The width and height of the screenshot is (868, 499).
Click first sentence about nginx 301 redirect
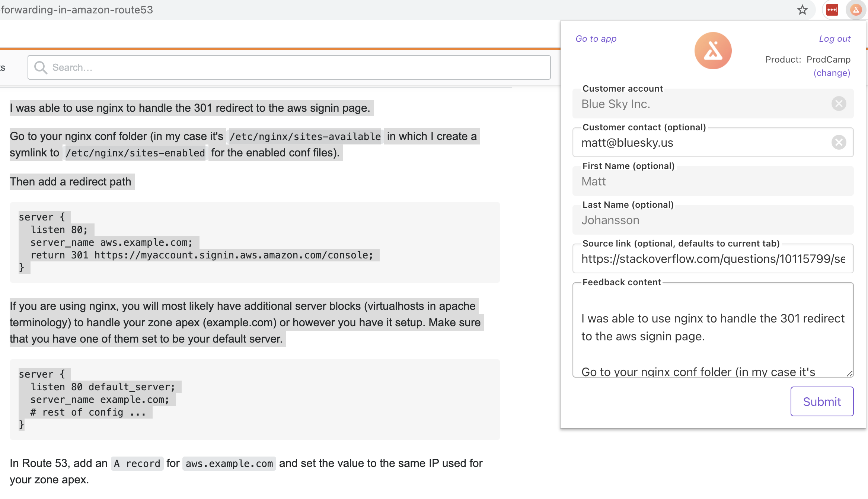click(190, 108)
